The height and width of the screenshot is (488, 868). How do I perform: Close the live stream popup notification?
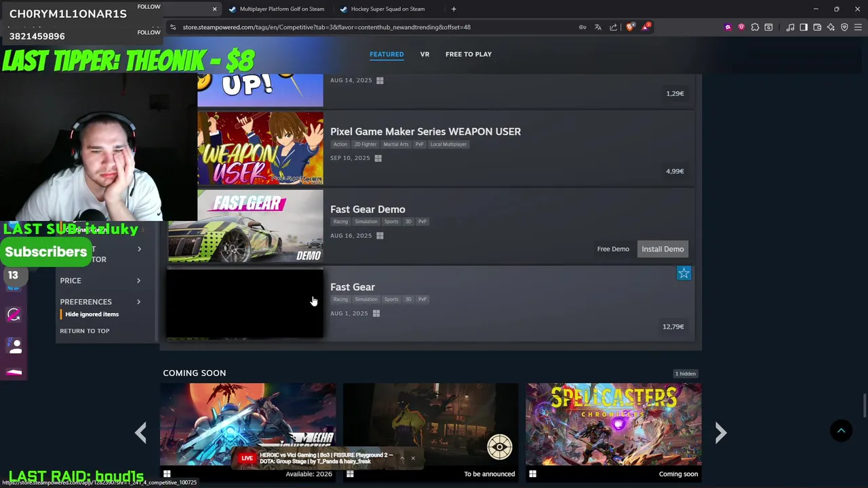pyautogui.click(x=413, y=458)
